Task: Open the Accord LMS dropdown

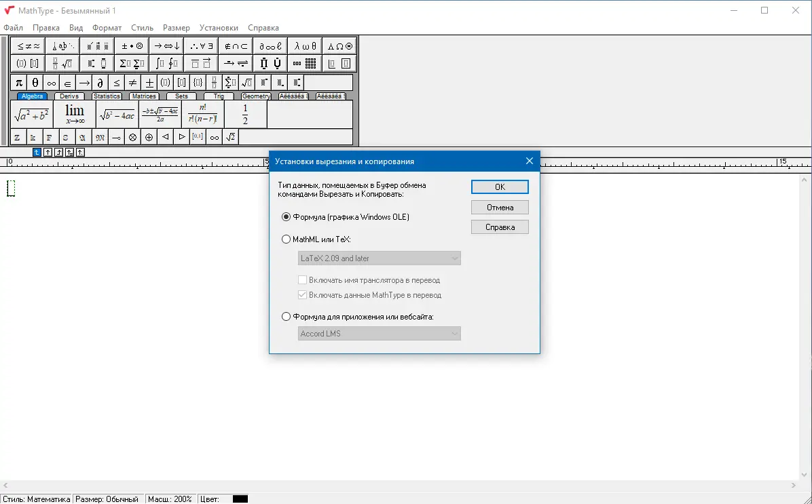Action: [379, 334]
